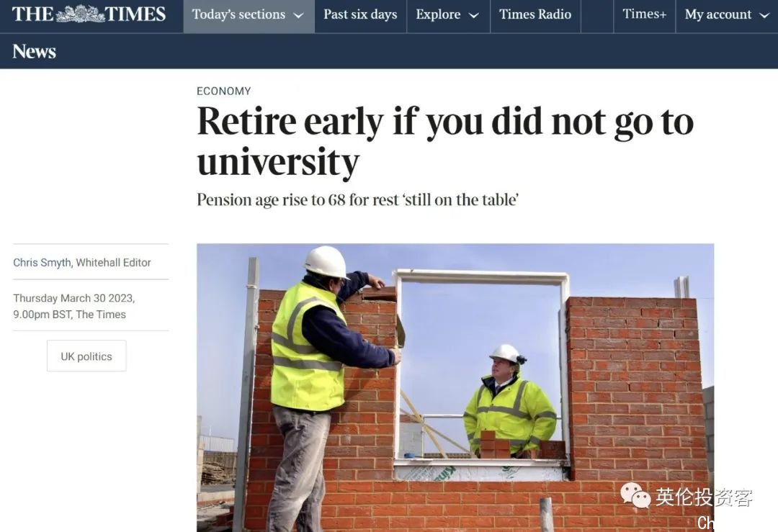Open Past six days tab
Viewport: 778px width, 532px height.
point(360,14)
